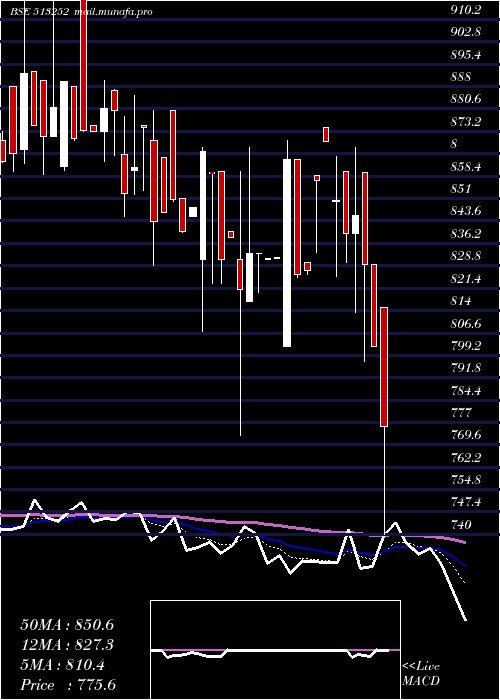
Task: Click the last long red candle body
Action: pyautogui.click(x=384, y=367)
